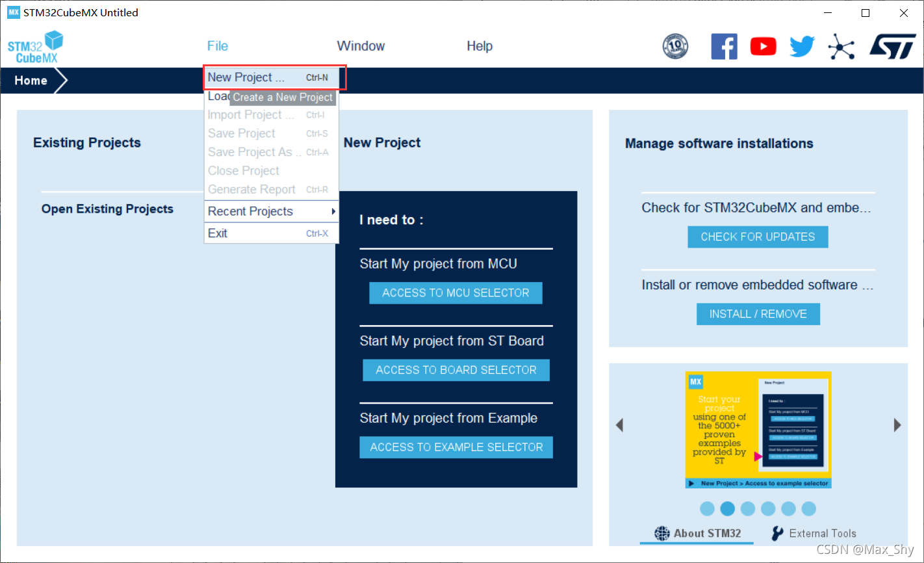Select the sixth carousel dot
The width and height of the screenshot is (924, 563).
pos(808,509)
